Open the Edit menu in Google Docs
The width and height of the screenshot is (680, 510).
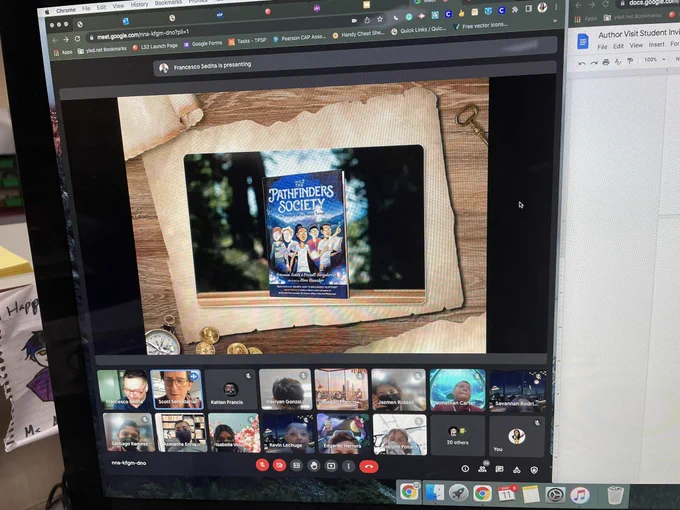618,46
